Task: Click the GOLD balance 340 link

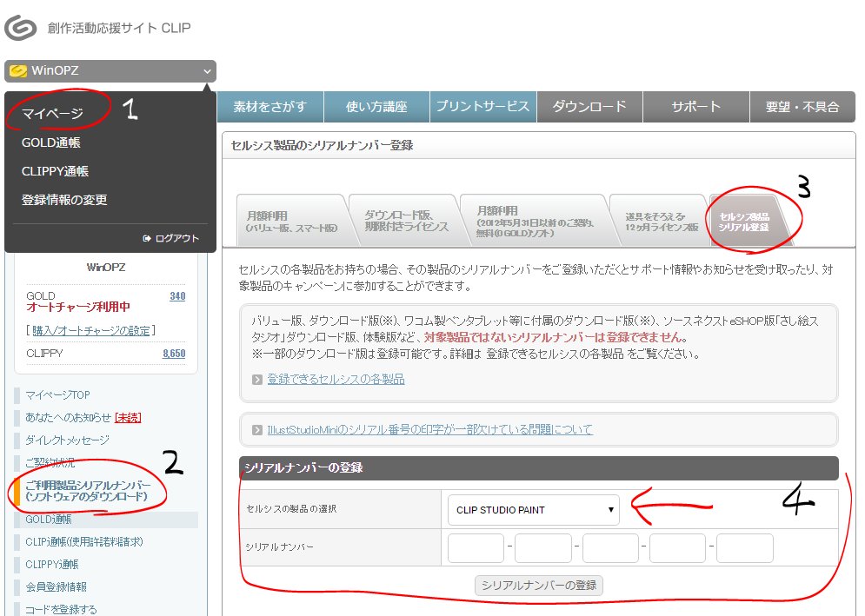Action: (x=177, y=296)
